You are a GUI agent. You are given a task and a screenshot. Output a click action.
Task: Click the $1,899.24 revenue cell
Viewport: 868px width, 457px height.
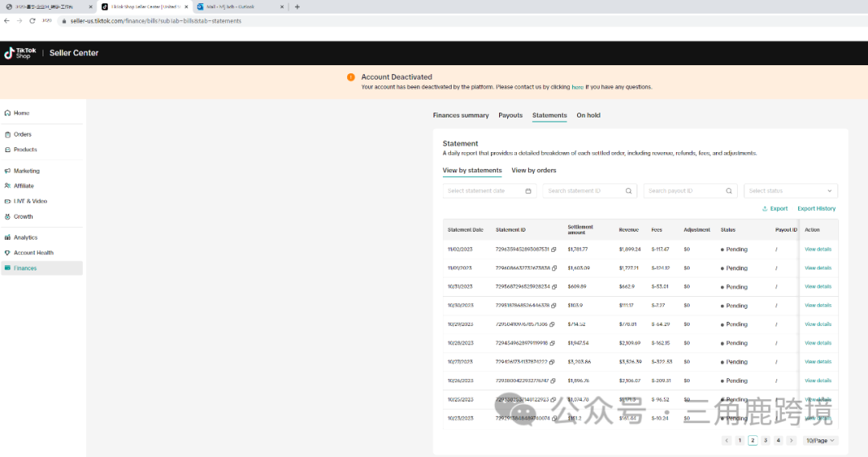[630, 249]
